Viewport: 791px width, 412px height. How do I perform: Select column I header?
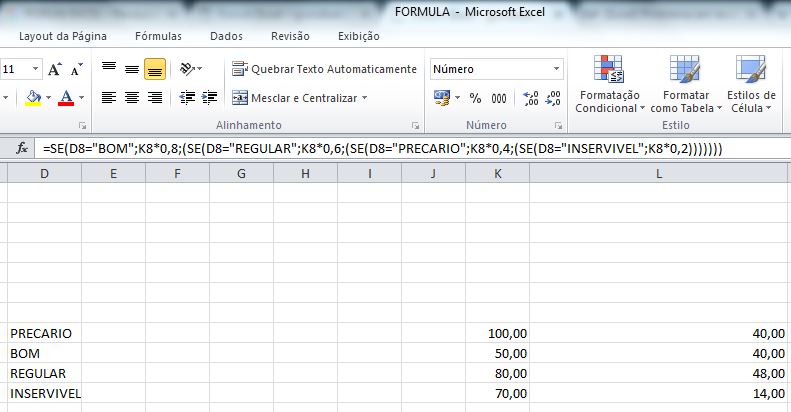pyautogui.click(x=370, y=174)
